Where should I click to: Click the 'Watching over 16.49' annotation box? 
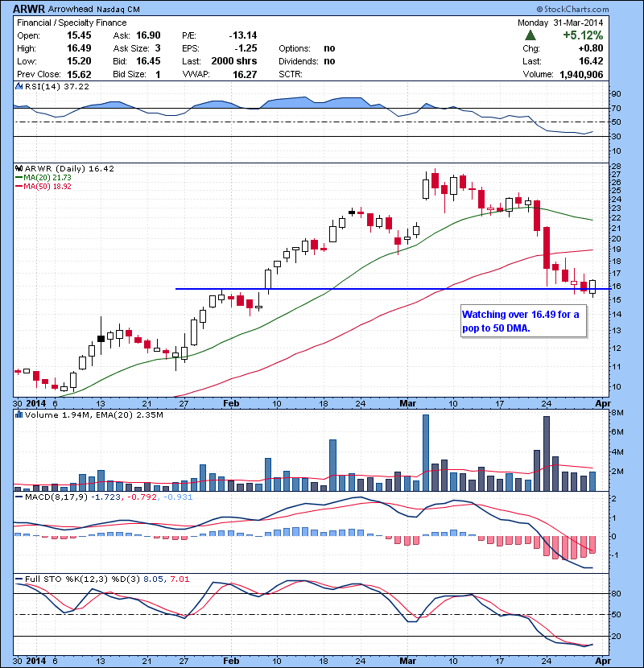(523, 321)
